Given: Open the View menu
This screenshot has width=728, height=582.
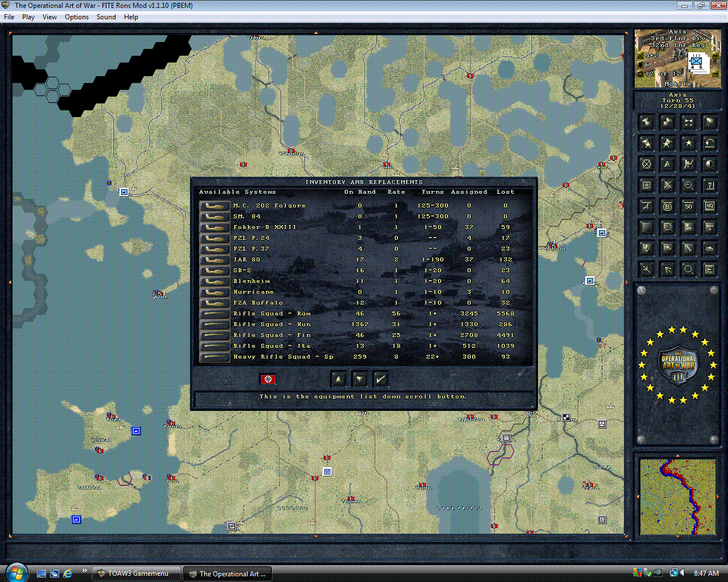Looking at the screenshot, I should [x=50, y=17].
